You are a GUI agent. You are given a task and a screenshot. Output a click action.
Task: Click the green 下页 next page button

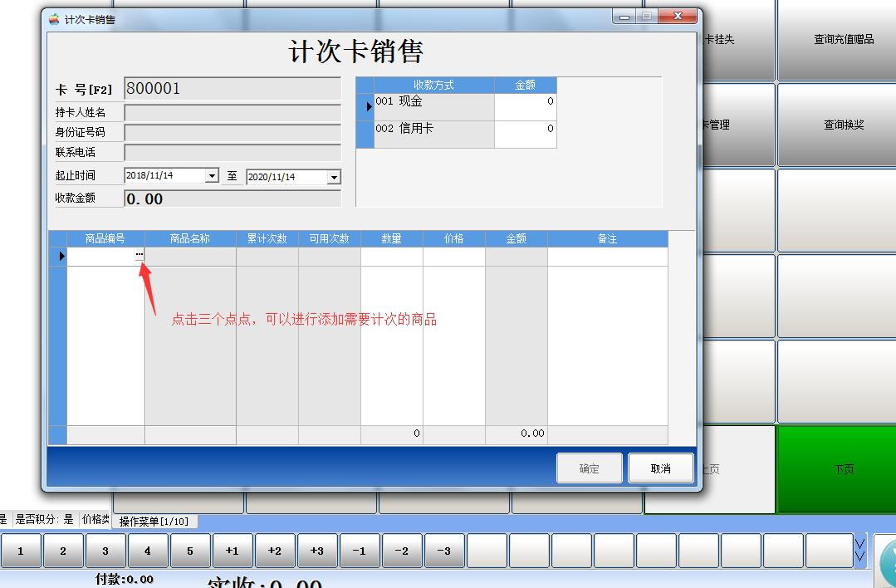click(844, 468)
